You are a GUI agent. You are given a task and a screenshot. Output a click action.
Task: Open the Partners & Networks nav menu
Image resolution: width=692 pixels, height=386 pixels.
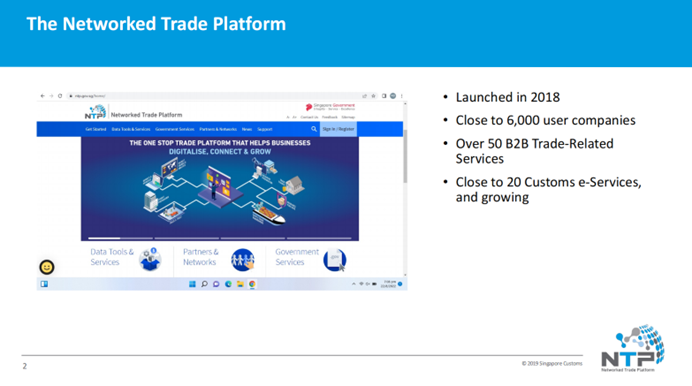(x=218, y=129)
